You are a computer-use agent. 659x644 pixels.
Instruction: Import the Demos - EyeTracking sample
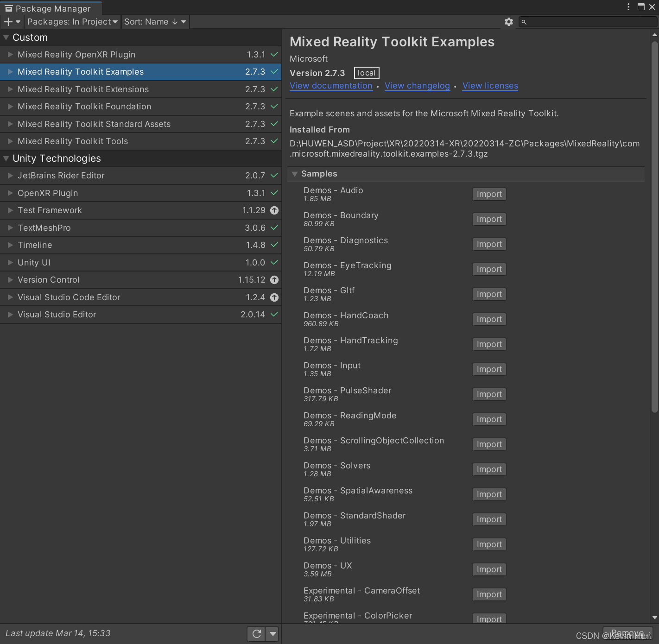click(x=489, y=269)
